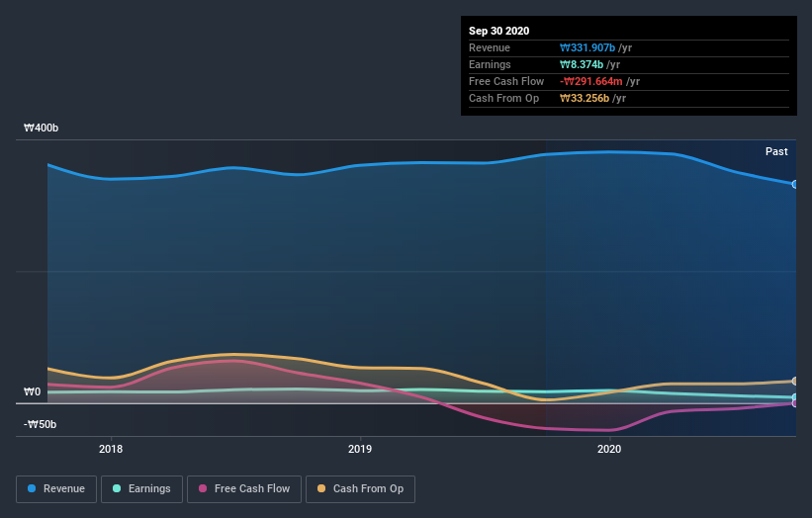812x518 pixels.
Task: Toggle the Free Cash Flow legend series
Action: (244, 489)
